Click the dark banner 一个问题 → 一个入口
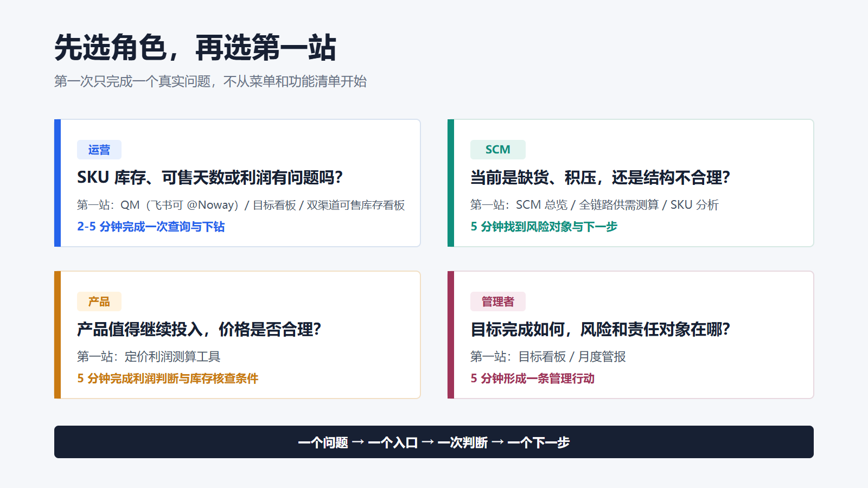This screenshot has width=868, height=488. (x=434, y=442)
